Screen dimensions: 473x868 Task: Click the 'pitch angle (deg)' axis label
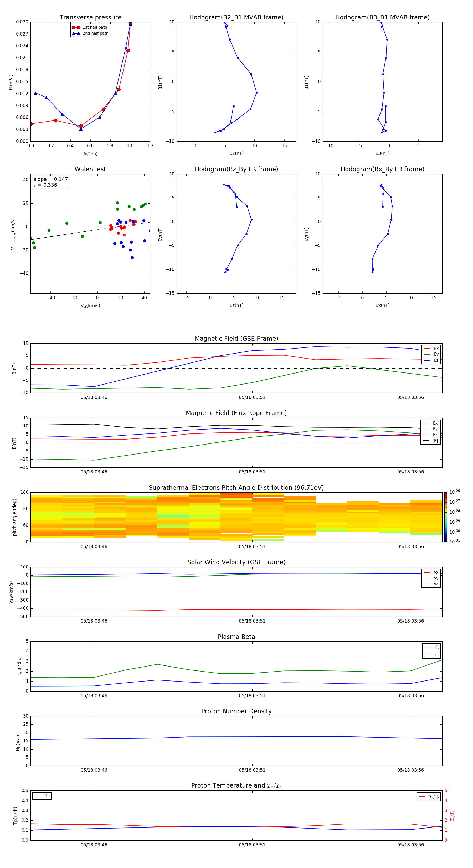coord(14,517)
